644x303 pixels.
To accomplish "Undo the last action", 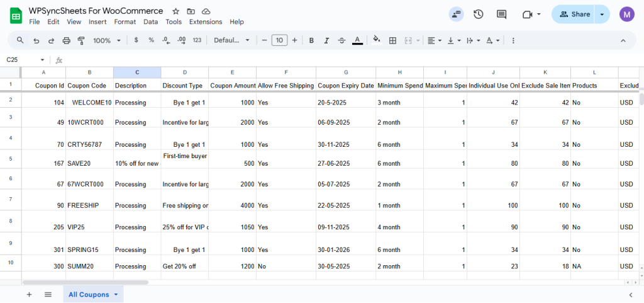I will click(36, 40).
